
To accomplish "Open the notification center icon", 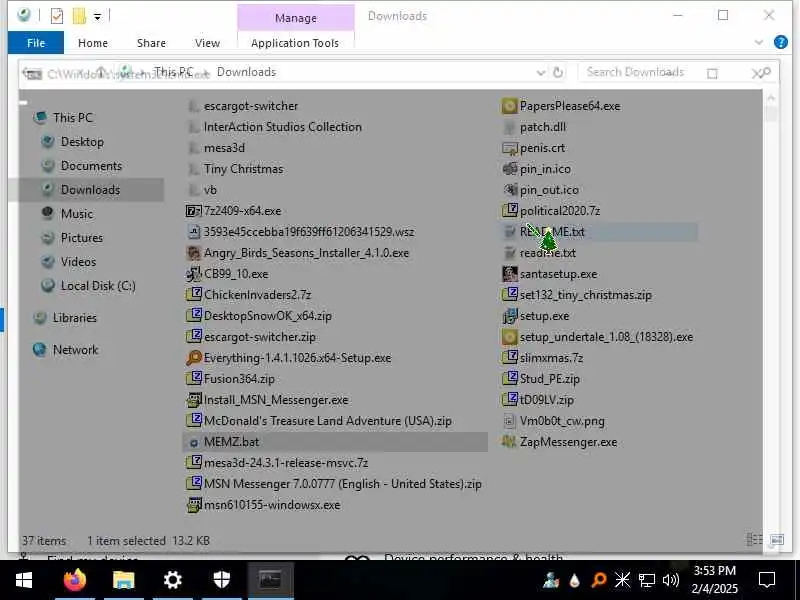I will pos(767,580).
